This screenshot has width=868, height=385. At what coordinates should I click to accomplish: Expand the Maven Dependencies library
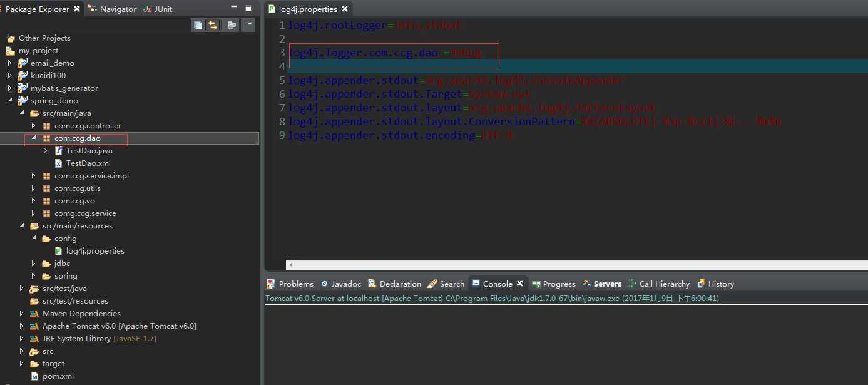22,313
